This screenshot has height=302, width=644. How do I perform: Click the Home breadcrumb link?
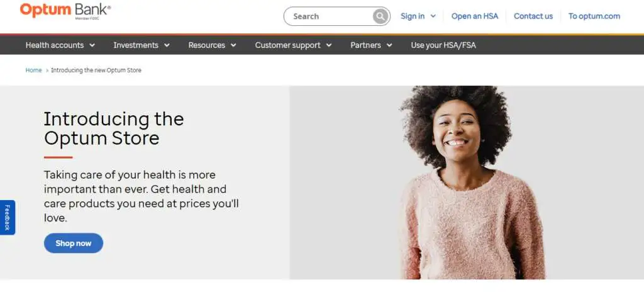point(34,70)
